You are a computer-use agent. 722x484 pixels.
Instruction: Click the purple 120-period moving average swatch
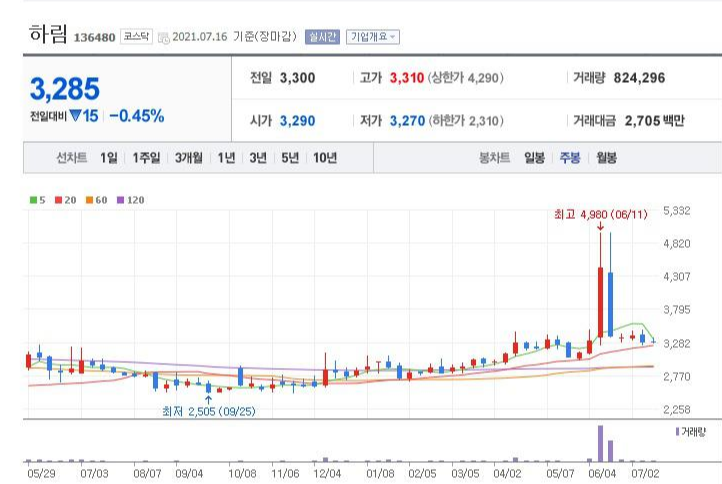tap(120, 200)
